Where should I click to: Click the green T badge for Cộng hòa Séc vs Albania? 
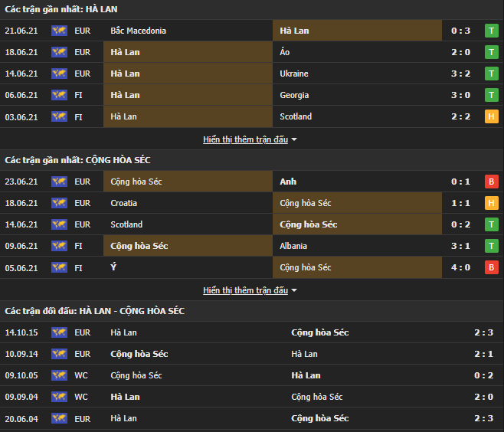[x=491, y=246]
